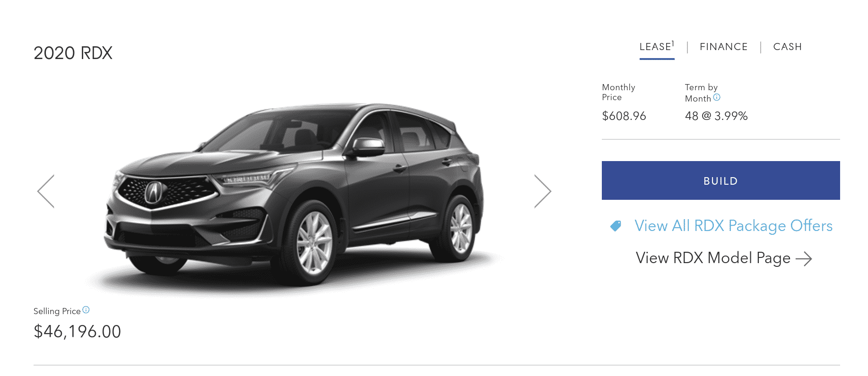Click the $608.96 monthly price value

[x=624, y=116]
